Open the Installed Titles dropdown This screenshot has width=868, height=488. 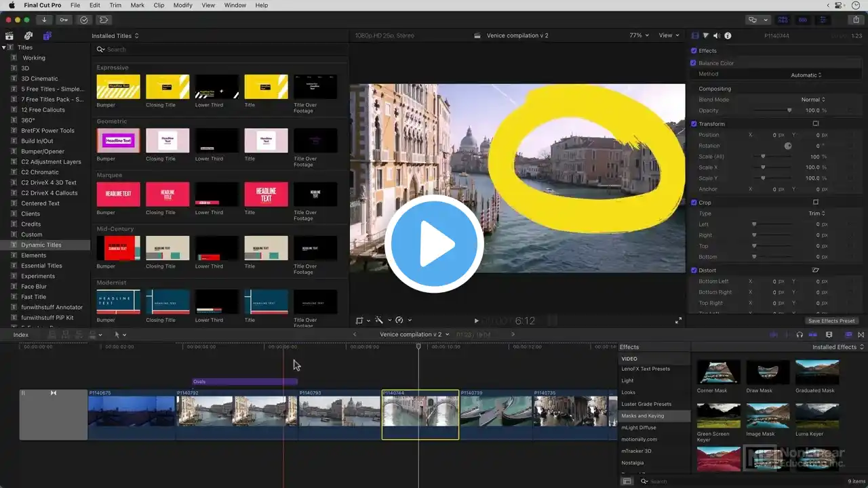115,36
